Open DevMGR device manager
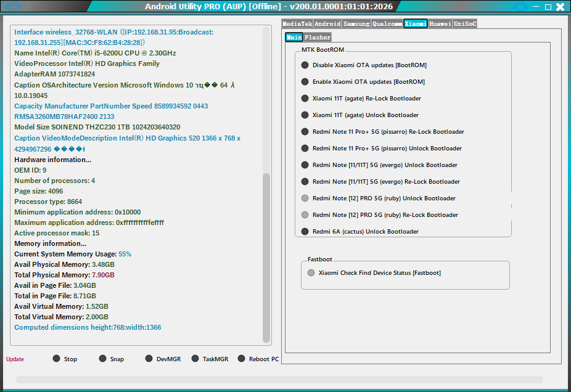This screenshot has height=392, width=571. 149,359
